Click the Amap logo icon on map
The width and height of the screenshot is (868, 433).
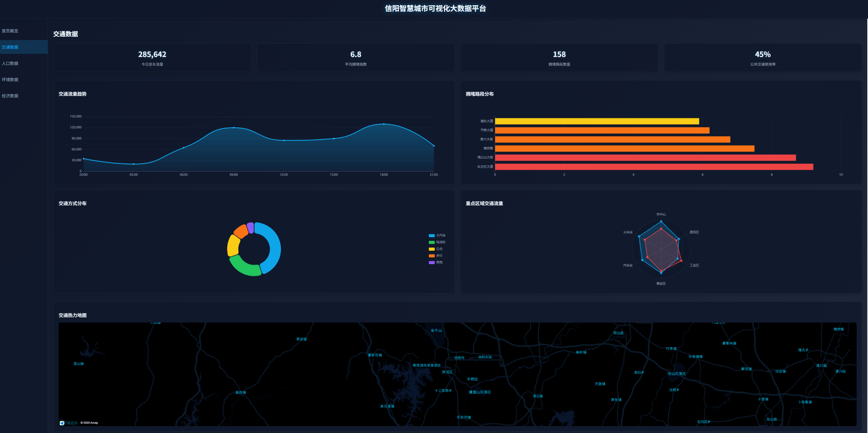coord(62,423)
